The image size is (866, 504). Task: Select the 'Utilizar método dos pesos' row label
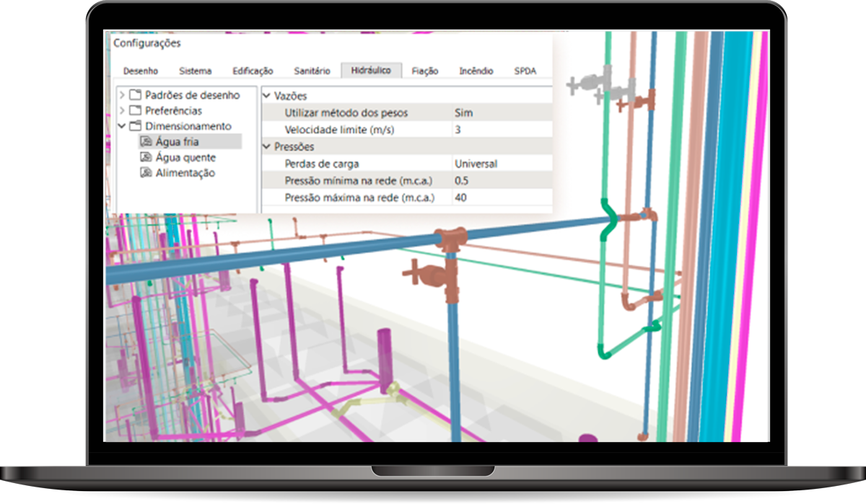tap(346, 112)
